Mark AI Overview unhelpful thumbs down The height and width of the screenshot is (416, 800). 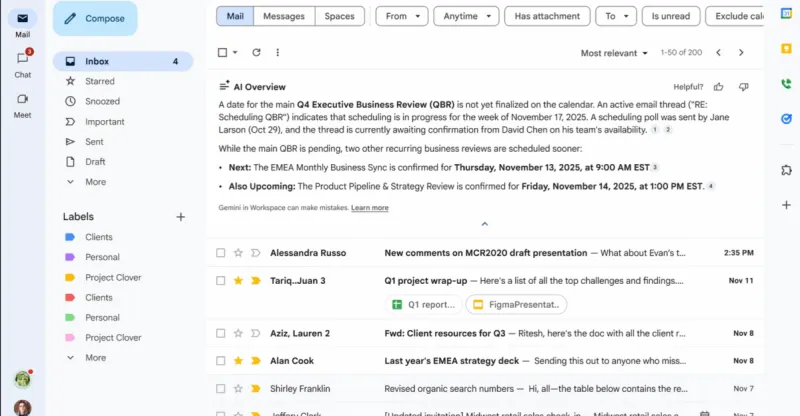(x=744, y=87)
